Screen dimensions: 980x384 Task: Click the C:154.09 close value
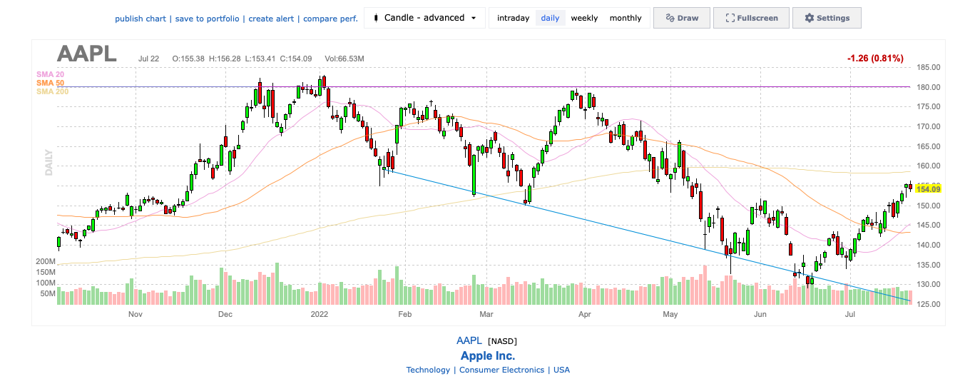point(296,58)
